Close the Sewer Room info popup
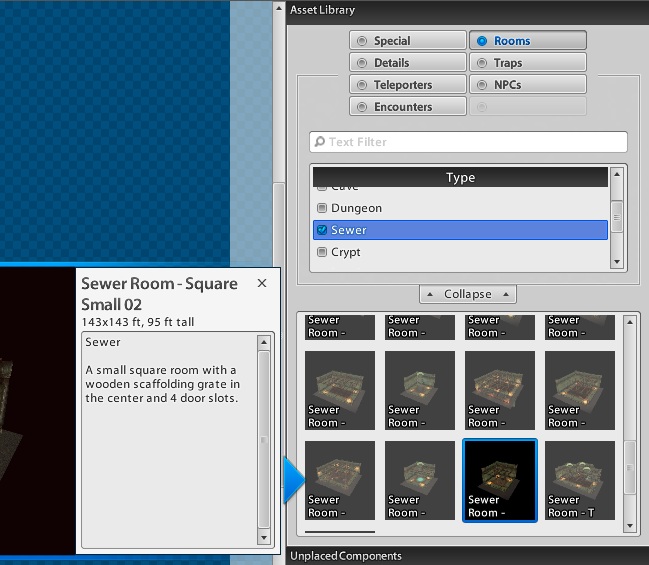The height and width of the screenshot is (565, 649). pyautogui.click(x=262, y=283)
